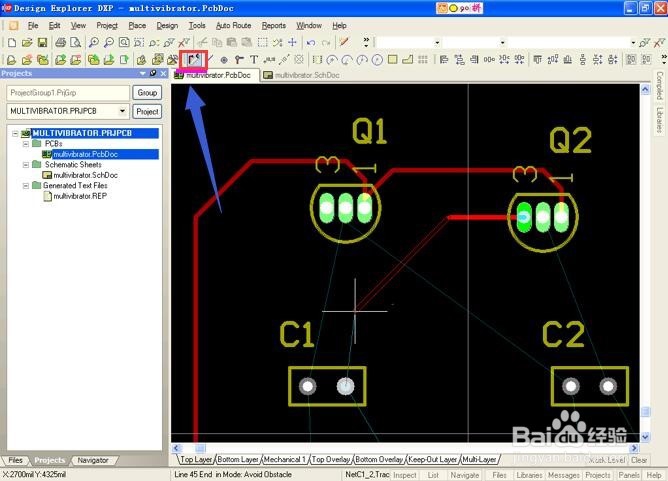Click the Messages status bar button

coord(564,475)
